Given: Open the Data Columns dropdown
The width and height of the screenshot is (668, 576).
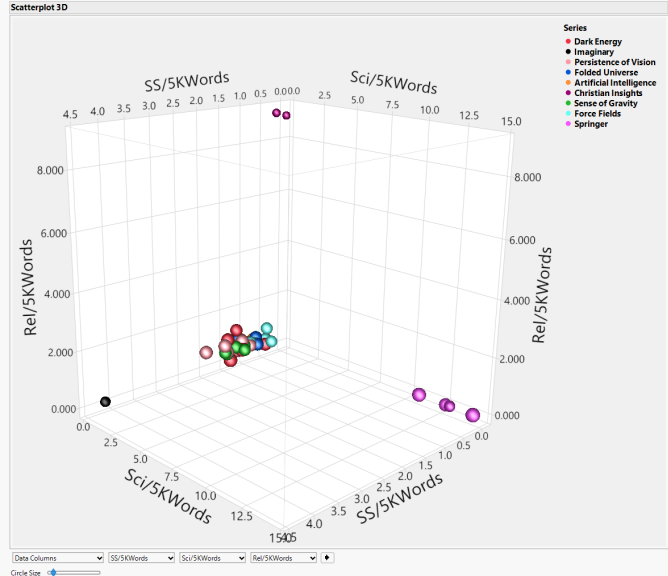Looking at the screenshot, I should tap(57, 557).
